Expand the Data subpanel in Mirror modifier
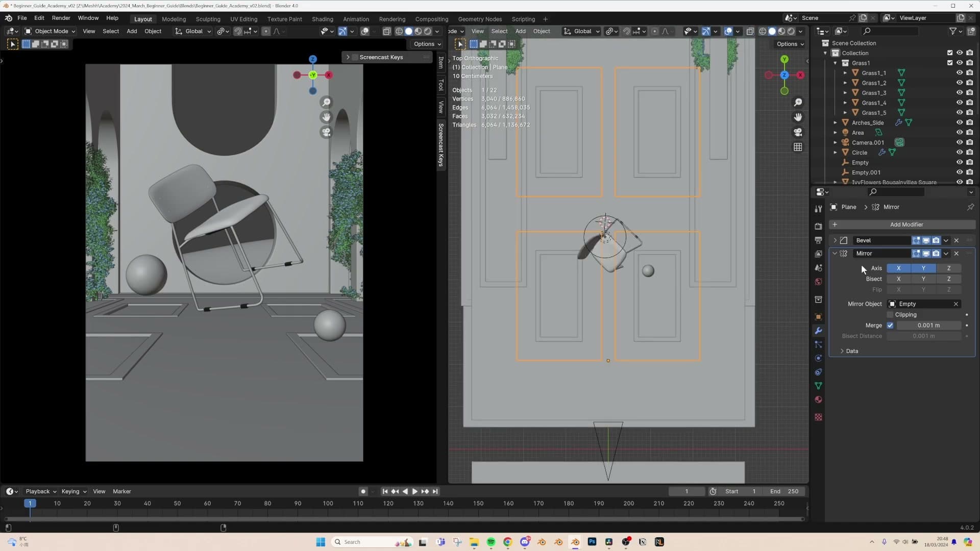The width and height of the screenshot is (980, 551). click(x=842, y=351)
